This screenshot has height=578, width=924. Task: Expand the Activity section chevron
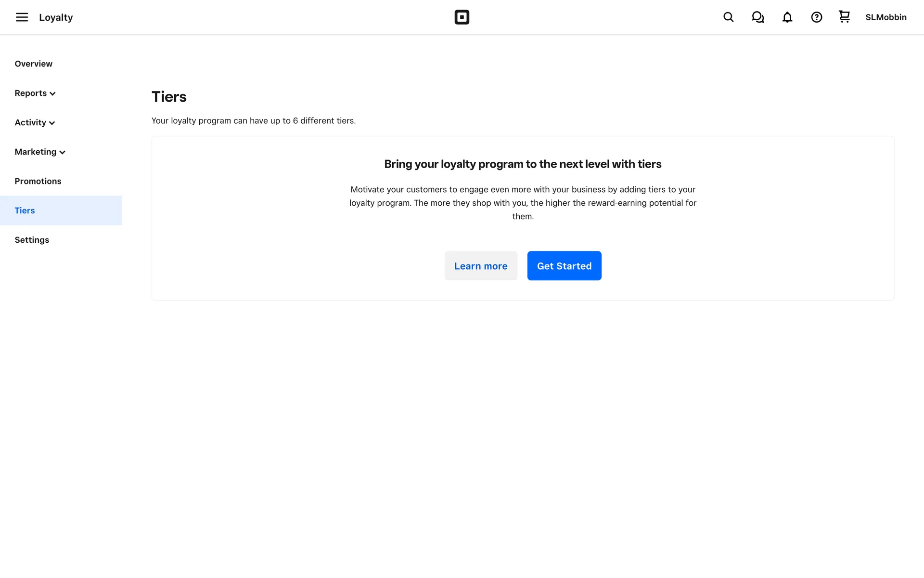52,123
